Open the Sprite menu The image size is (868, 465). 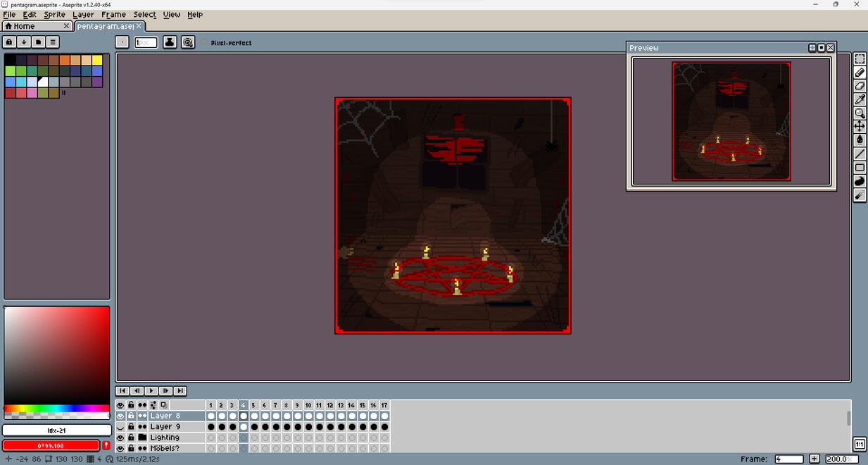(x=54, y=14)
